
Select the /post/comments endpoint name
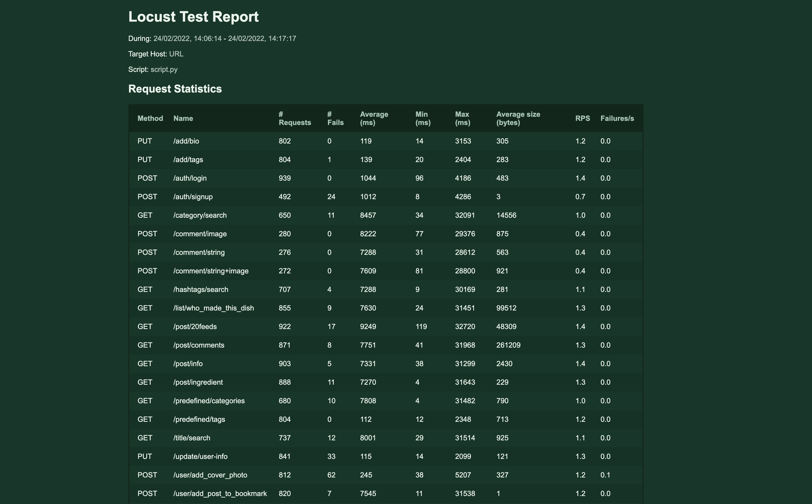199,345
